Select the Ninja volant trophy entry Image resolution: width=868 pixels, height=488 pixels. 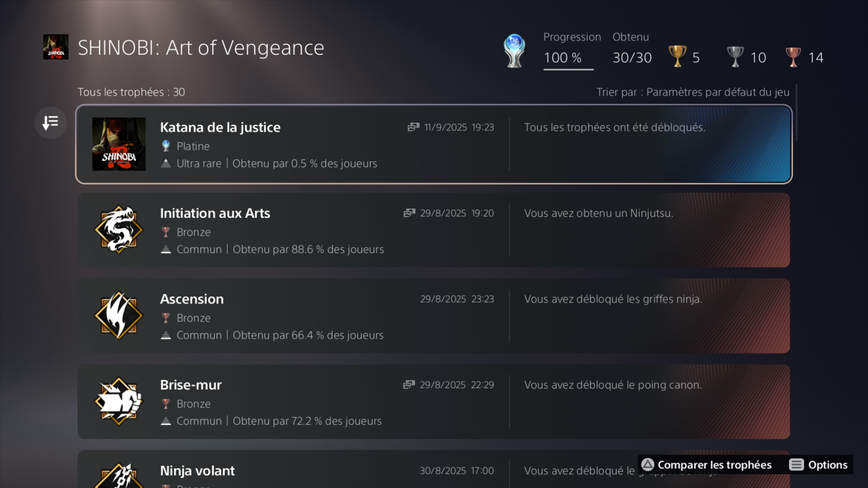[434, 469]
